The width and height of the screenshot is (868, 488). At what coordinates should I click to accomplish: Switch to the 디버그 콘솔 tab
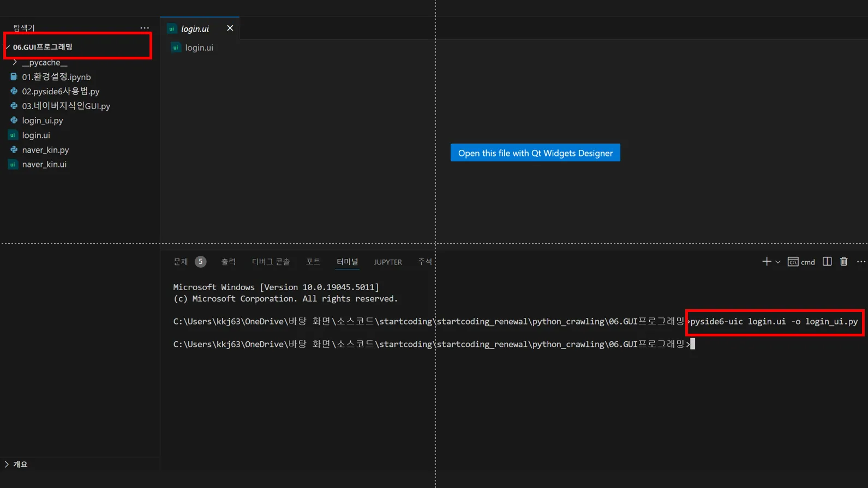pos(271,262)
